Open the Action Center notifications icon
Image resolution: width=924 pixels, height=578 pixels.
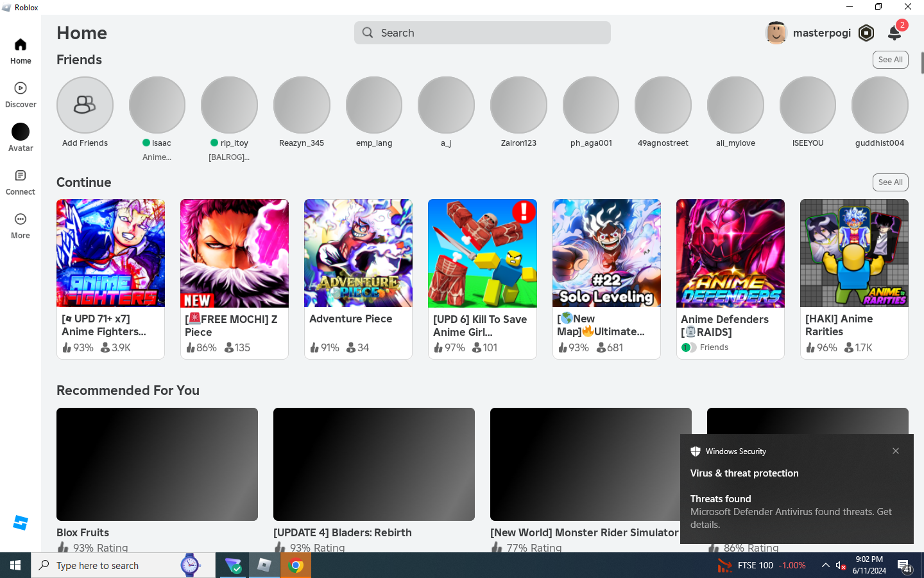[904, 566]
